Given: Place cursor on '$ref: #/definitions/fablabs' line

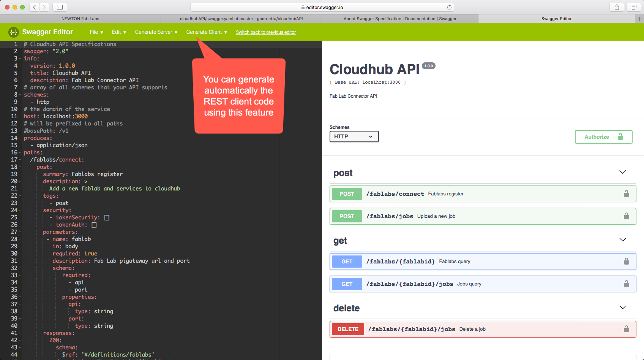Looking at the screenshot, I should 108,355.
